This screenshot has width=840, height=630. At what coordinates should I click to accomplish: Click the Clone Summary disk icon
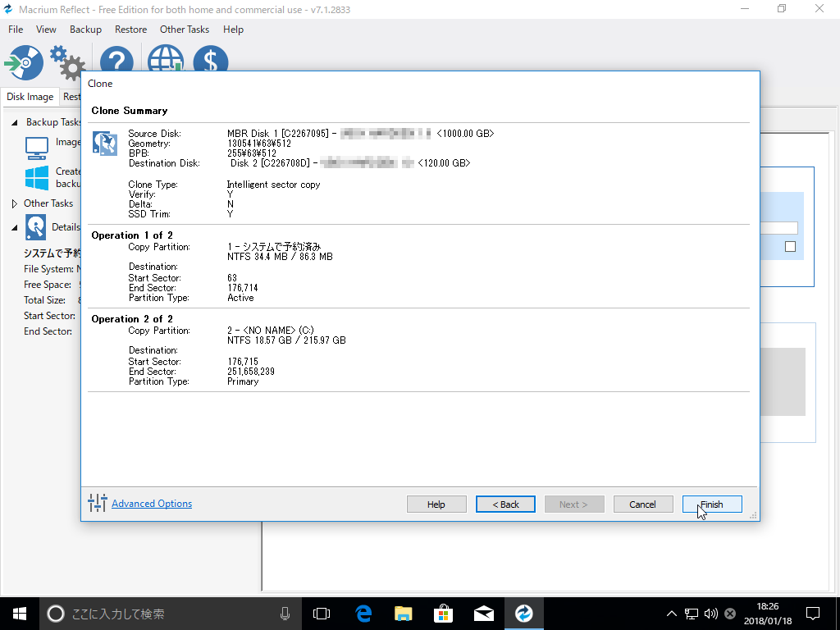click(x=105, y=144)
